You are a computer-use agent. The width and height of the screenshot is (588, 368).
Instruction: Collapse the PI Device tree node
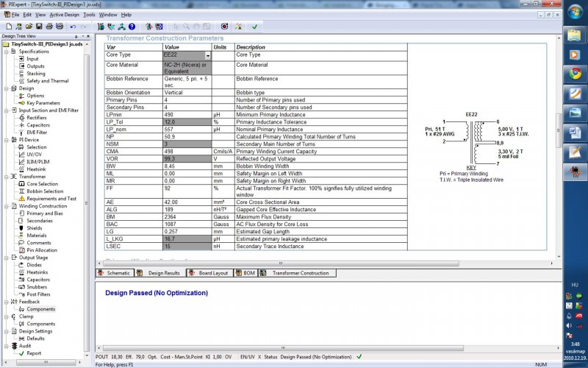(x=7, y=140)
